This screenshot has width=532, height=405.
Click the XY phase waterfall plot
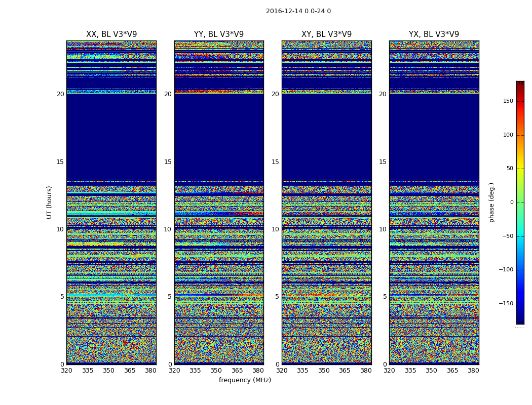click(326, 202)
